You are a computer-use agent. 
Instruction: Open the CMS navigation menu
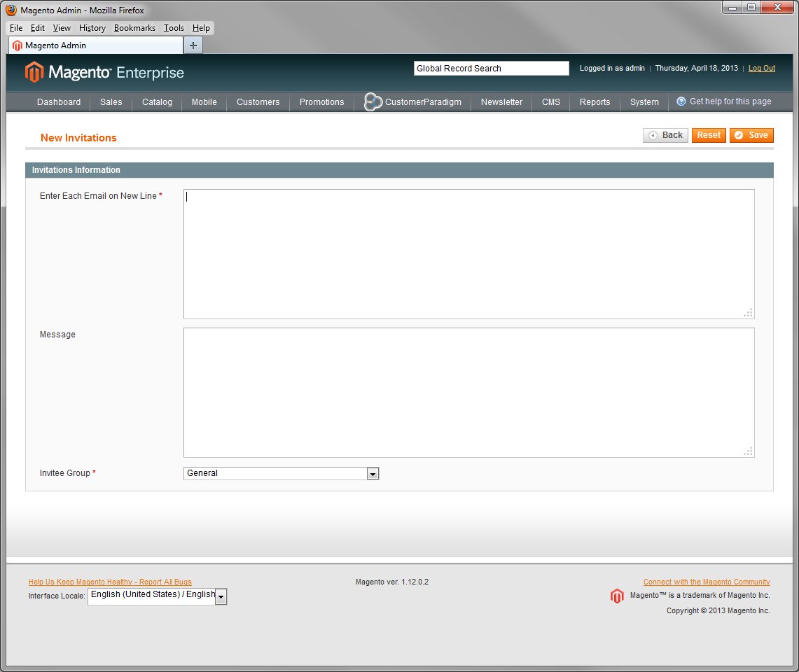(x=551, y=102)
